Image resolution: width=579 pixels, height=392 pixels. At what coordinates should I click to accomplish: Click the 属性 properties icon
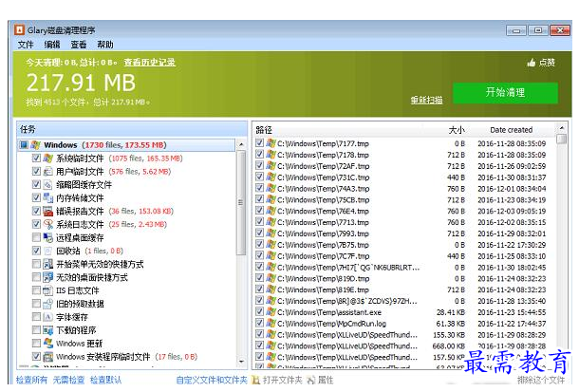coord(311,380)
